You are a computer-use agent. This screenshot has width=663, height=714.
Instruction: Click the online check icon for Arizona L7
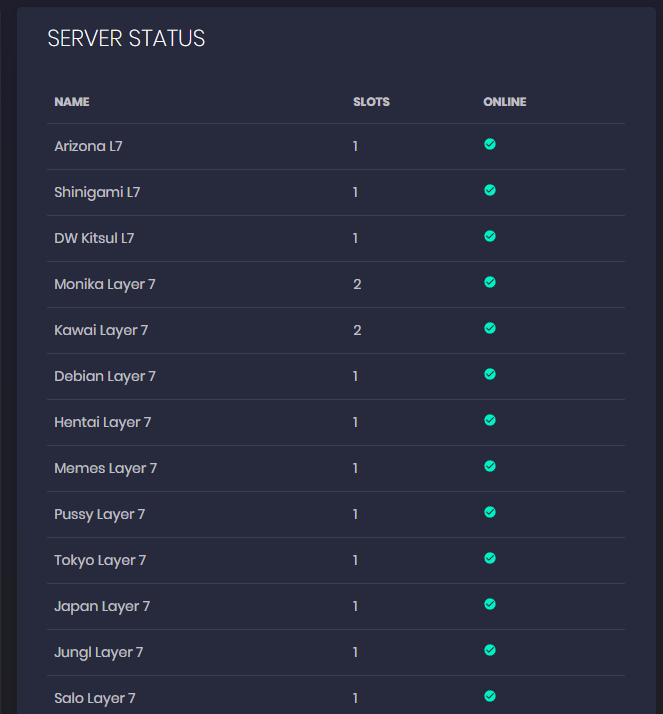(x=490, y=144)
